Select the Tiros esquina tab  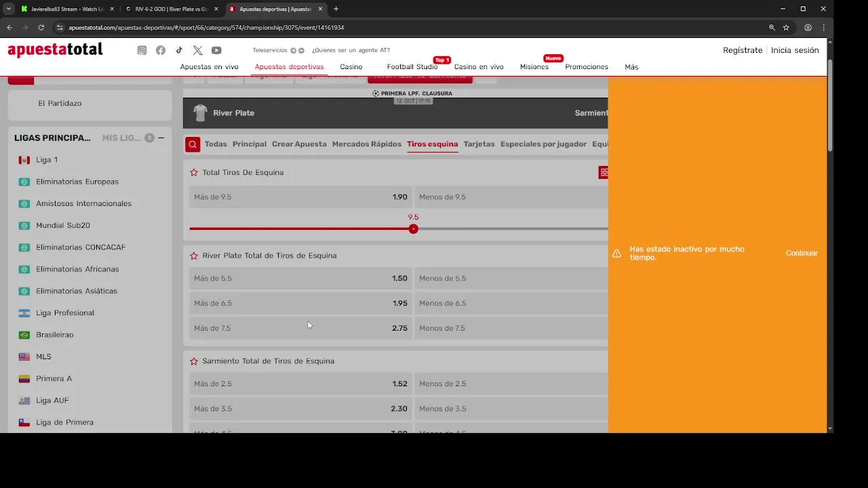pyautogui.click(x=433, y=144)
